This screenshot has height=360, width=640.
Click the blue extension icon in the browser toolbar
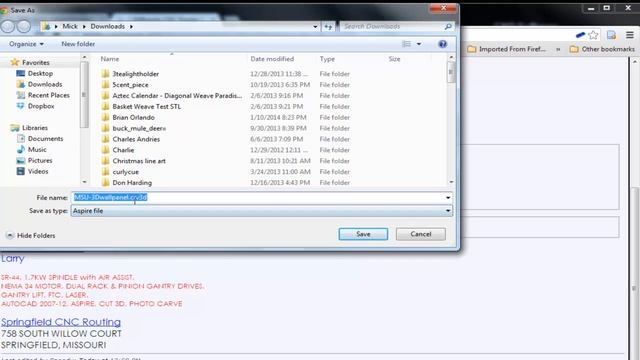coord(580,35)
